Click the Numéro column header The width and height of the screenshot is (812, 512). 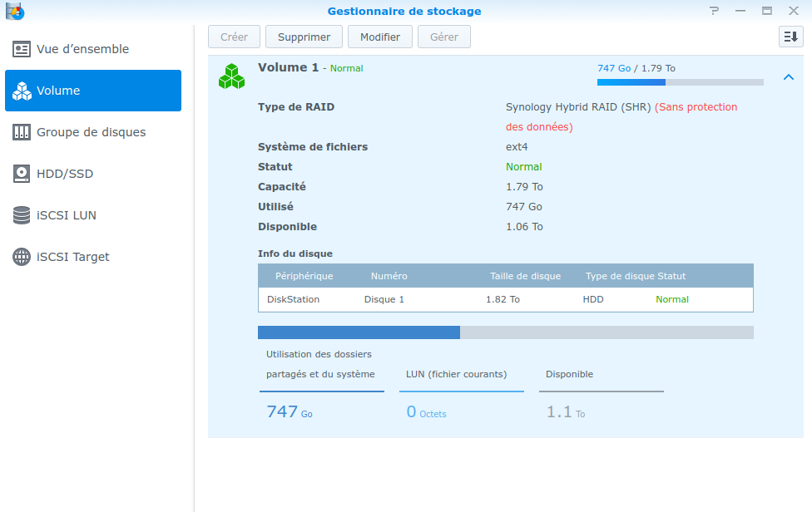[x=389, y=276]
